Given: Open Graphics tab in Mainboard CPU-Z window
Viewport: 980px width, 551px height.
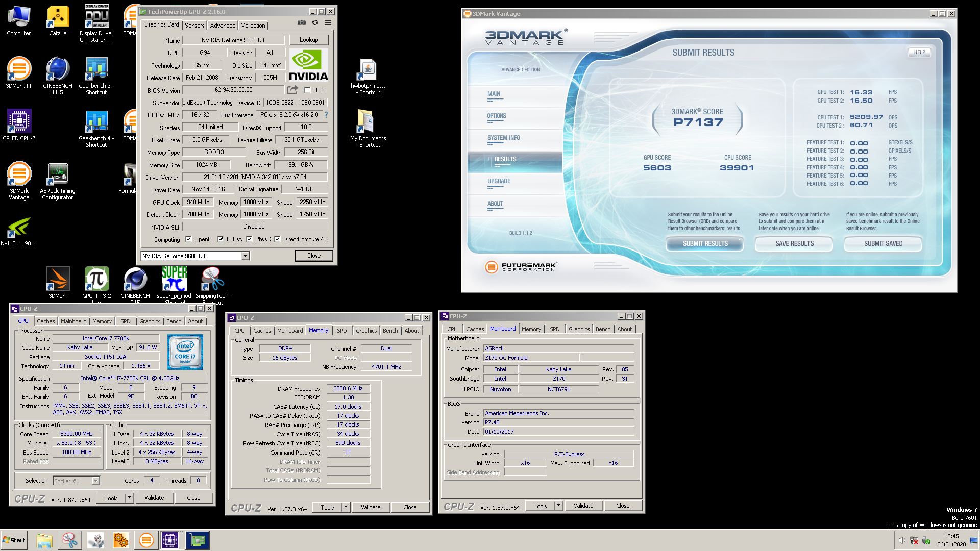Looking at the screenshot, I should [x=579, y=329].
